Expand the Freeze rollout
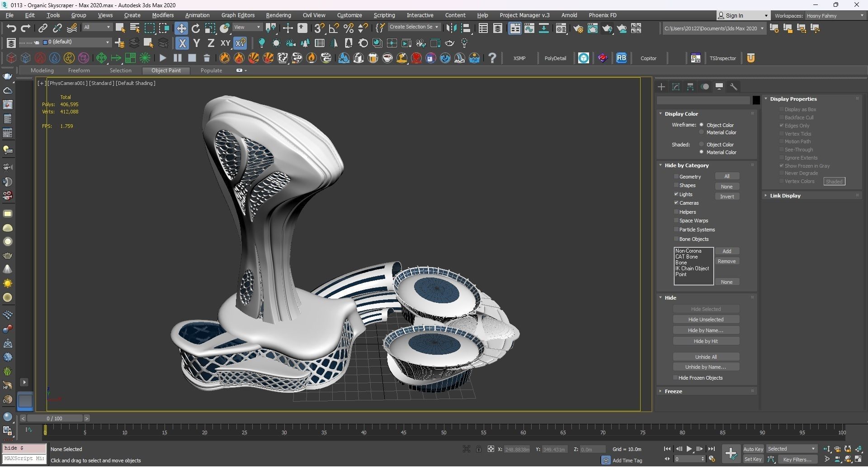The width and height of the screenshot is (868, 470). tap(673, 391)
